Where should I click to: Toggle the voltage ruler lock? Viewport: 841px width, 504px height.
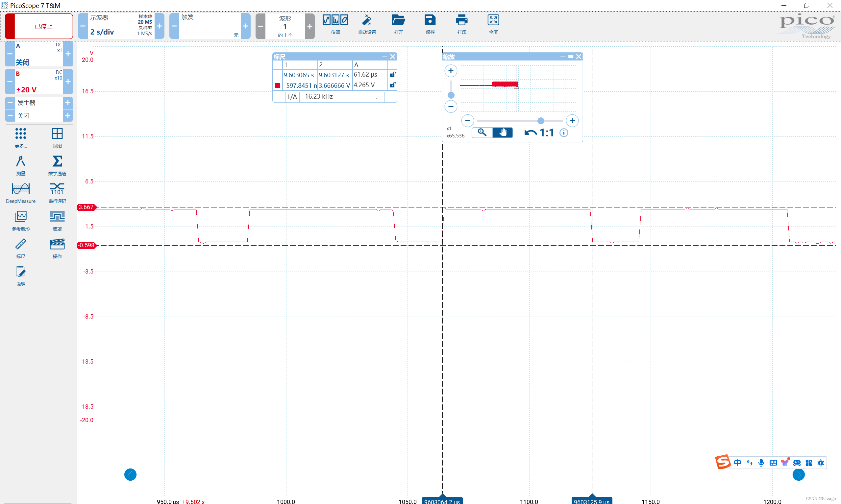pyautogui.click(x=393, y=85)
